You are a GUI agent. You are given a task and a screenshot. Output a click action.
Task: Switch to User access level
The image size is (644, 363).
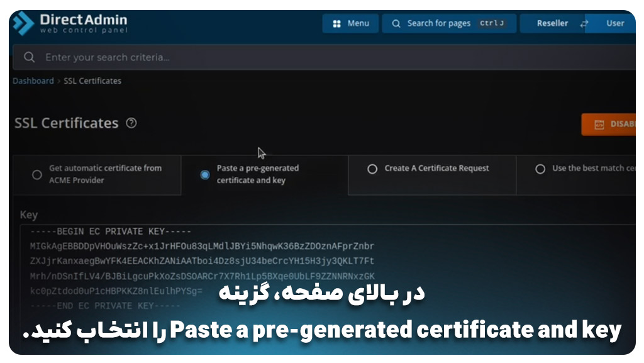coord(614,24)
